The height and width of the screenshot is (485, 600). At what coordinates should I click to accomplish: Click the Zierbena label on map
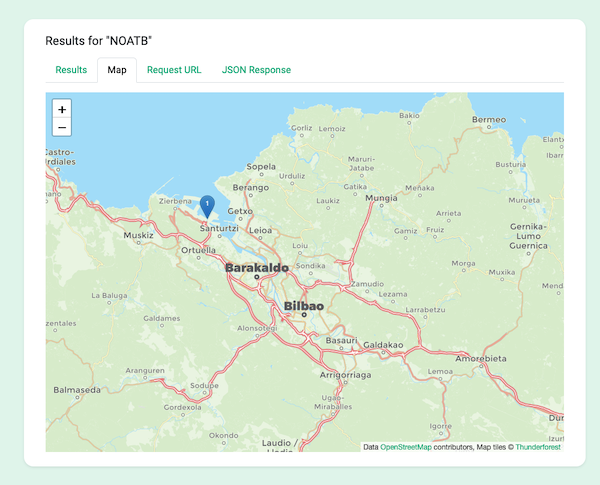(175, 201)
